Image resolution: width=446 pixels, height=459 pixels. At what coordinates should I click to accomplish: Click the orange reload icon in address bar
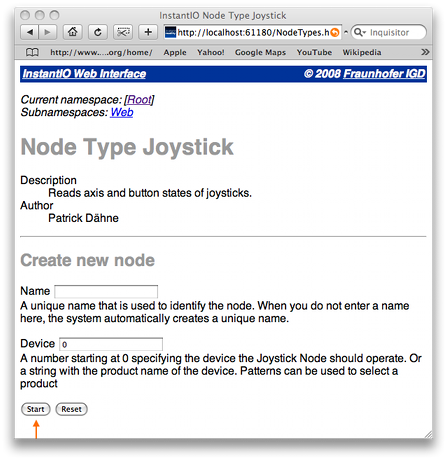(x=335, y=32)
